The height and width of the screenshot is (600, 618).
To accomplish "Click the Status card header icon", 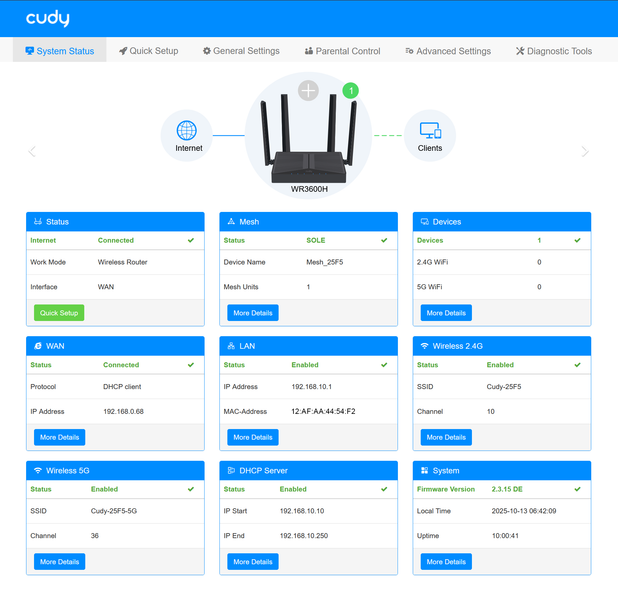I will [x=38, y=222].
